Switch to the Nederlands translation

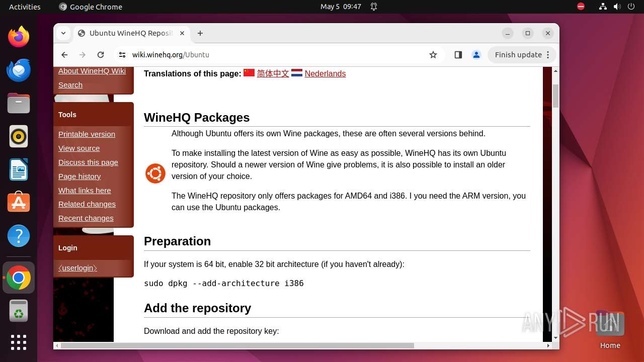point(325,73)
